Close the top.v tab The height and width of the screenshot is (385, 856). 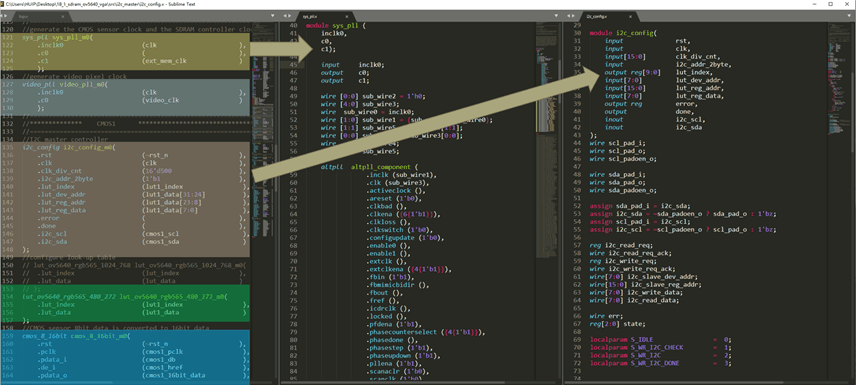pyautogui.click(x=62, y=16)
